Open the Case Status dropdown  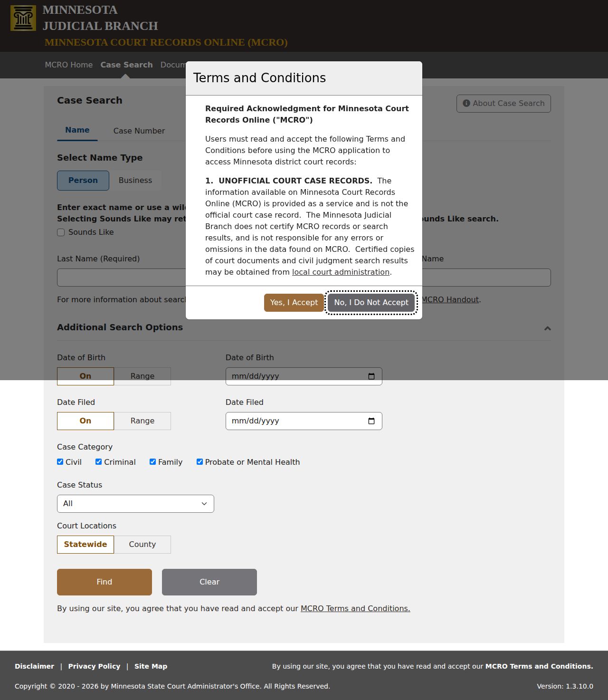point(135,504)
